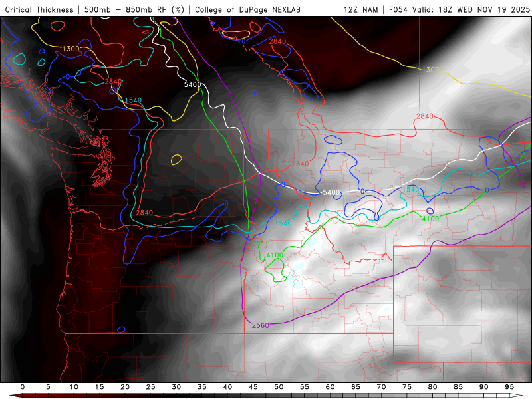Click the '85' tick on the color bar
The width and height of the screenshot is (532, 399).
click(x=458, y=387)
